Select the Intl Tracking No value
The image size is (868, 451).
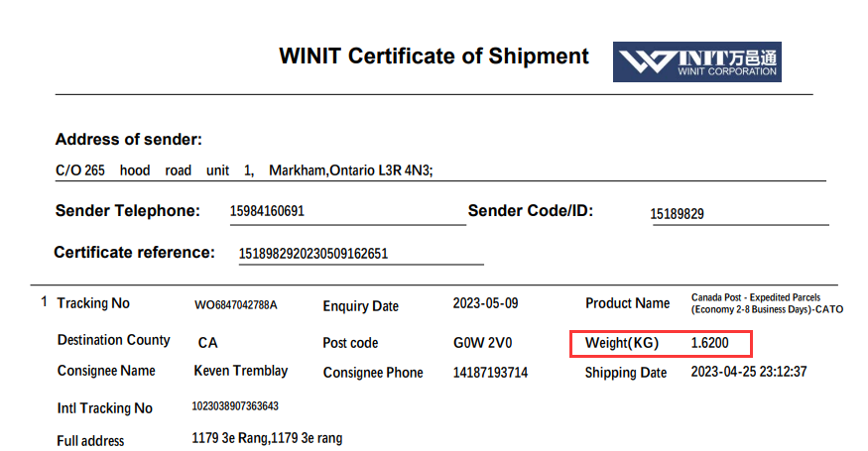pos(235,406)
